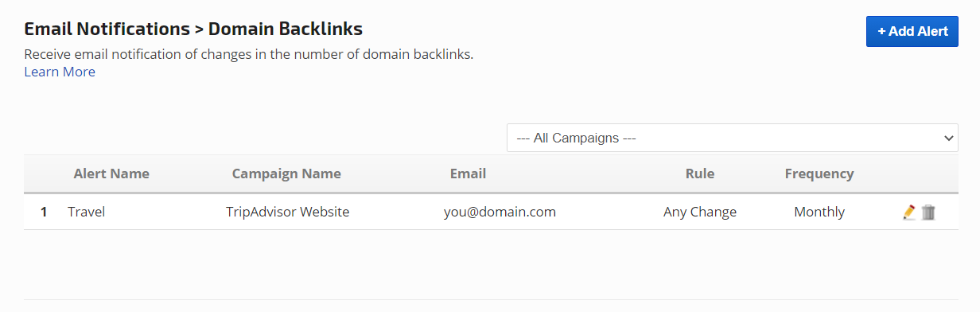Delete the Travel alert via trash icon

point(928,213)
